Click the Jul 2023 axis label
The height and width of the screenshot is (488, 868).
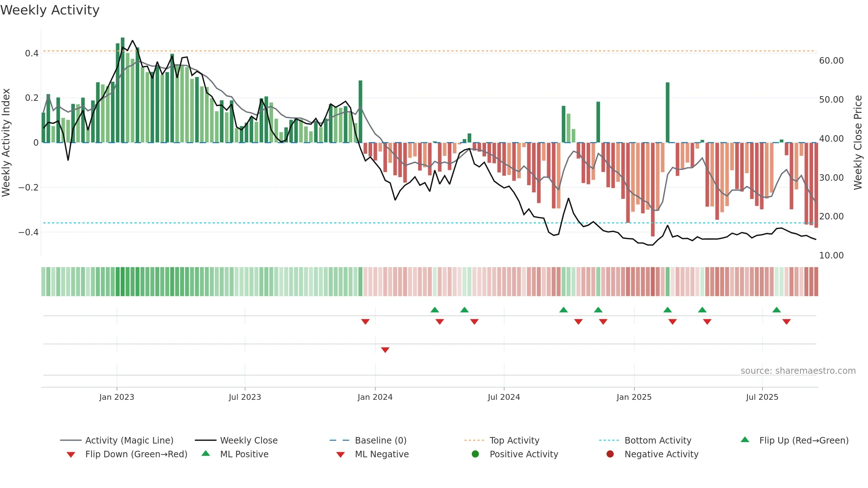point(245,397)
